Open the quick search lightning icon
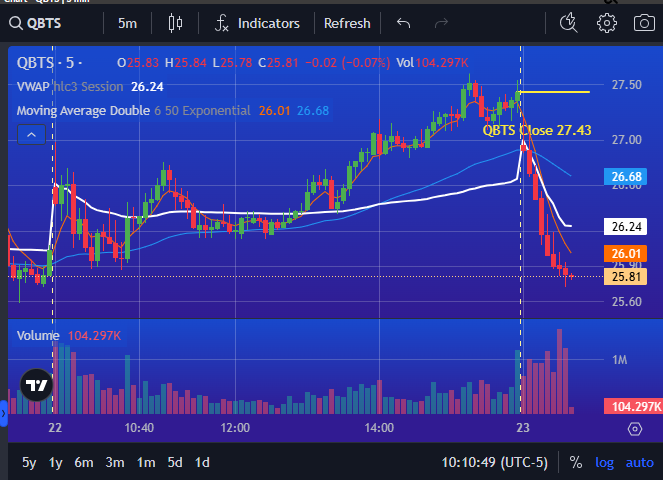The width and height of the screenshot is (663, 480). 569,23
